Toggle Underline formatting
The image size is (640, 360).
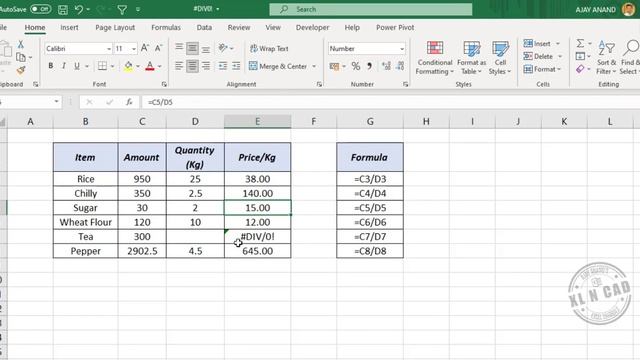tap(77, 66)
